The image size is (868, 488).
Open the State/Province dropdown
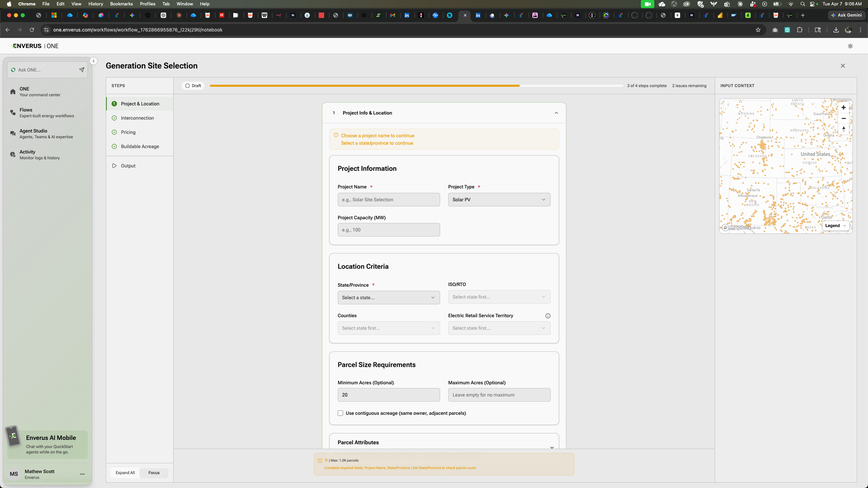tap(389, 298)
